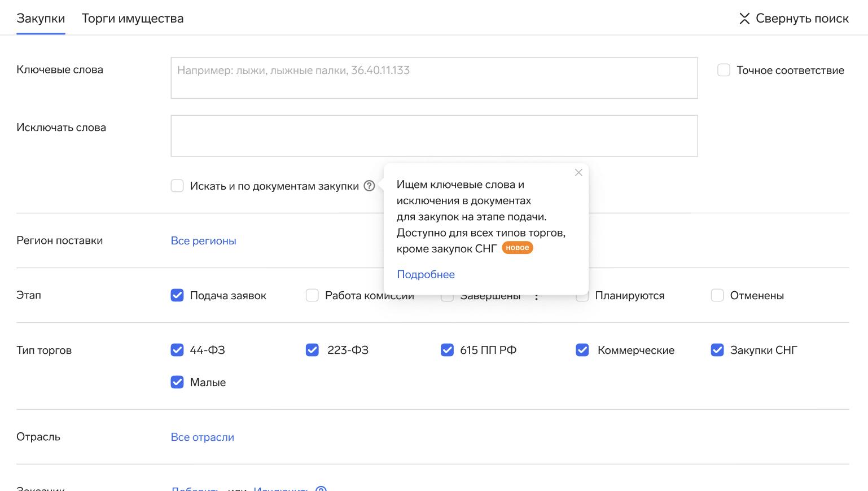Open the Все отрасли selector
The height and width of the screenshot is (491, 868).
pos(202,437)
